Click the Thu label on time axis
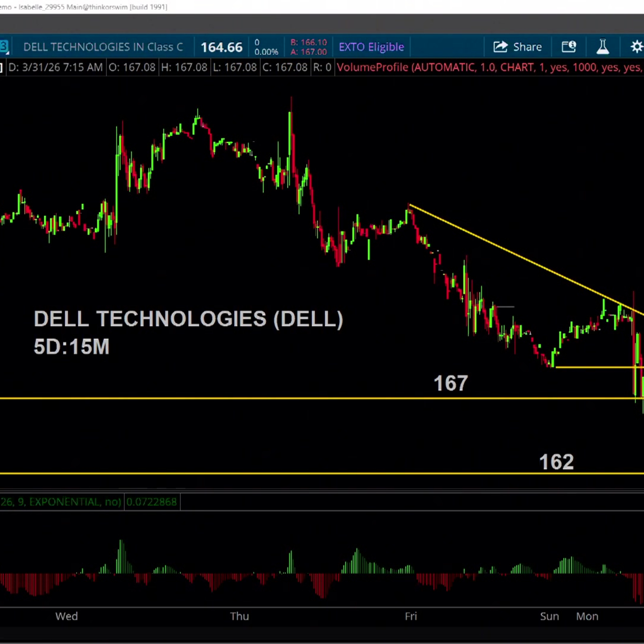The image size is (644, 644). 239,616
